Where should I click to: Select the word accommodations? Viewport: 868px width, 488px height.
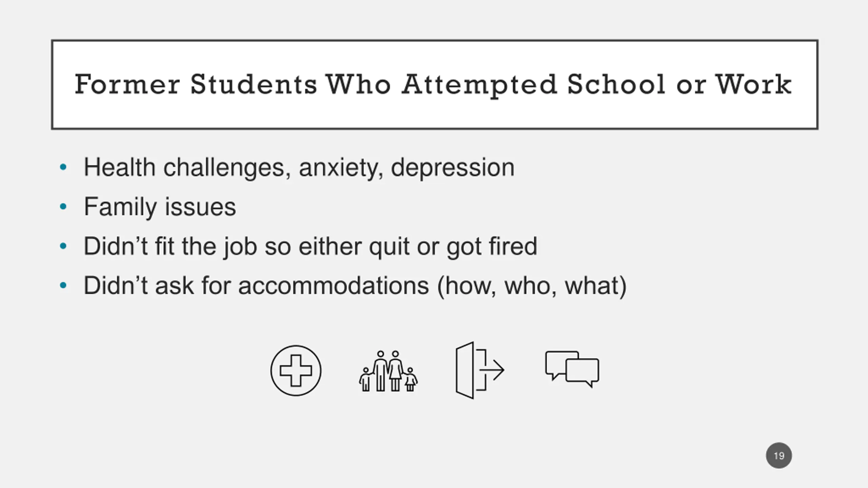[x=334, y=286]
